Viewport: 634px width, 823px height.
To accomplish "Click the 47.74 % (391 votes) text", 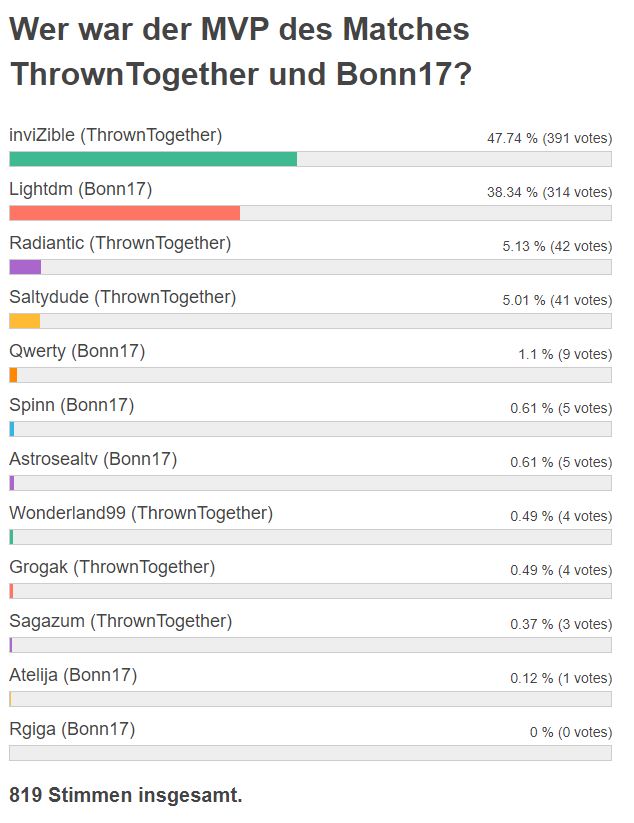I will (x=550, y=139).
